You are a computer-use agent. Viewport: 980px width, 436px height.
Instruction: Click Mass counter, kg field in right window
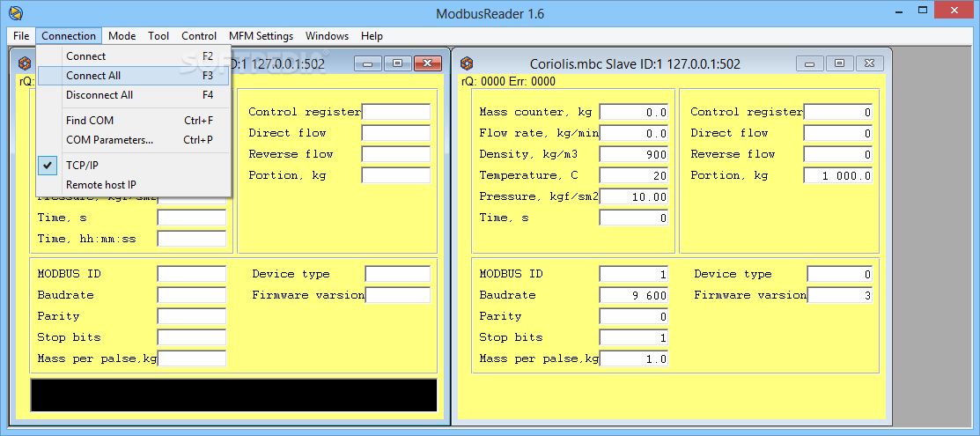tap(634, 112)
